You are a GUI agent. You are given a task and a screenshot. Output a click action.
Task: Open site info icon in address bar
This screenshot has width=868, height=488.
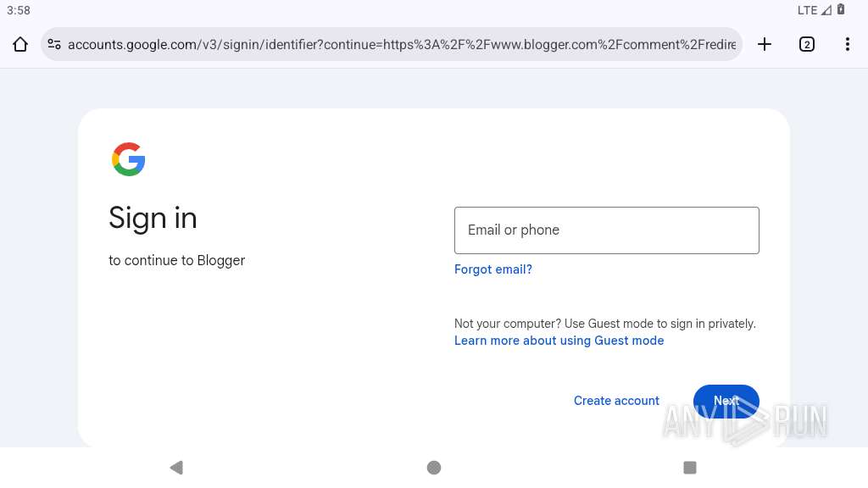(x=54, y=44)
